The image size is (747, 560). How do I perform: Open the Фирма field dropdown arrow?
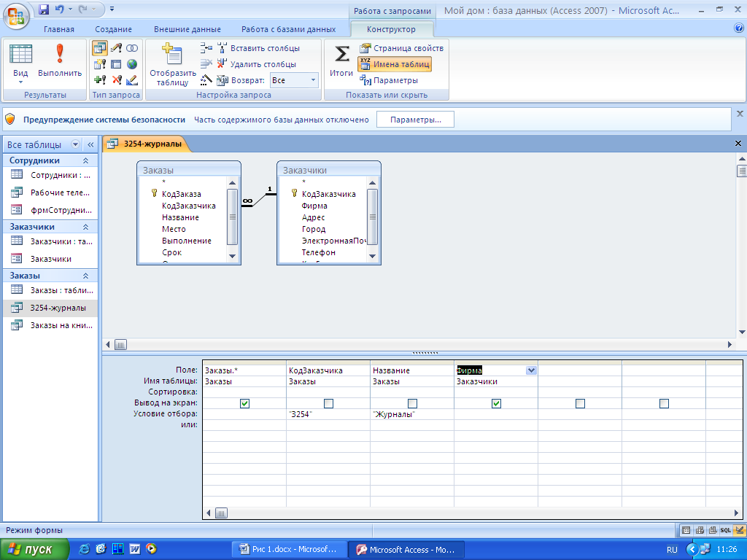coord(531,370)
